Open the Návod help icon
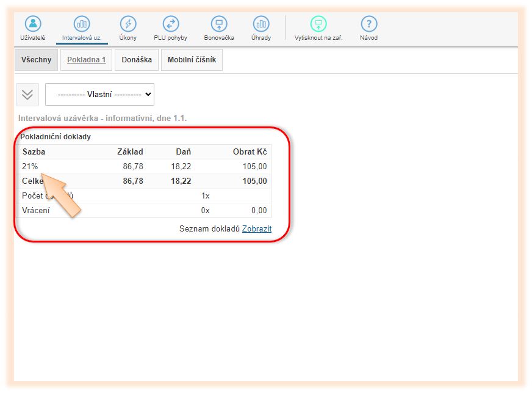Screen dimensions: 532x394 (x=369, y=24)
